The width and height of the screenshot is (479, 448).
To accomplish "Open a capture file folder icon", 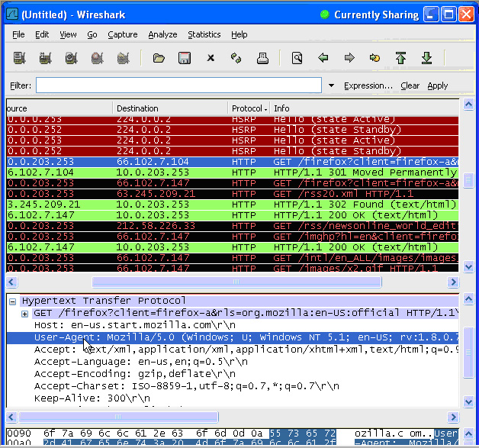I will coord(159,58).
